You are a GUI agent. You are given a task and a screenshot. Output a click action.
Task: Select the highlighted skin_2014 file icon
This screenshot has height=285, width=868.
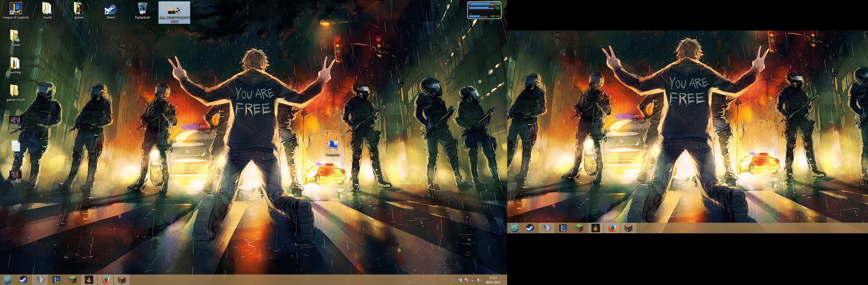tap(174, 12)
